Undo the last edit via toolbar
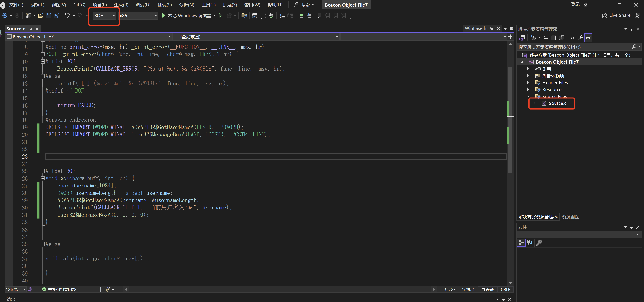 [x=67, y=16]
